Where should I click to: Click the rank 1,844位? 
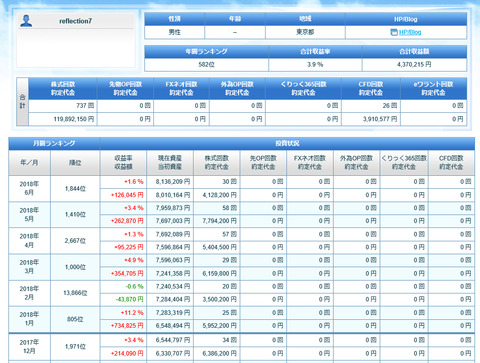pos(75,189)
